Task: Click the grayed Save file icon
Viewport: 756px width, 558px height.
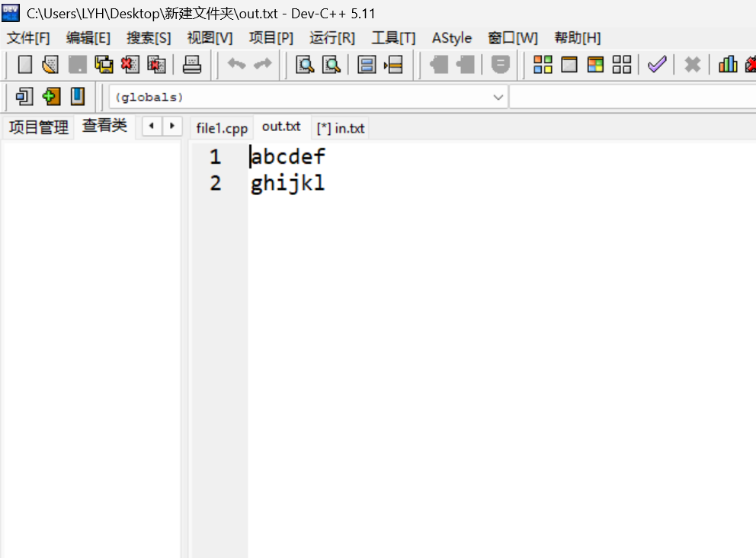Action: [77, 64]
